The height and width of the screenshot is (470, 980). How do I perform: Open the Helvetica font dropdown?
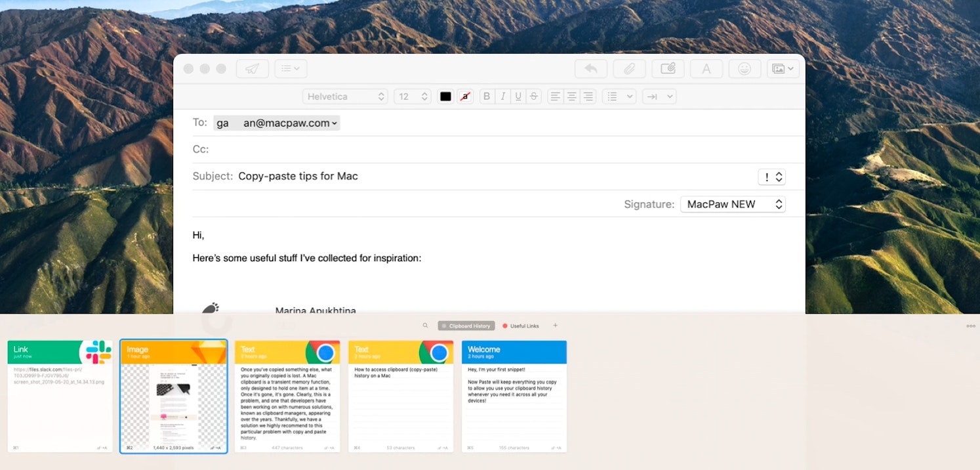pyautogui.click(x=345, y=96)
